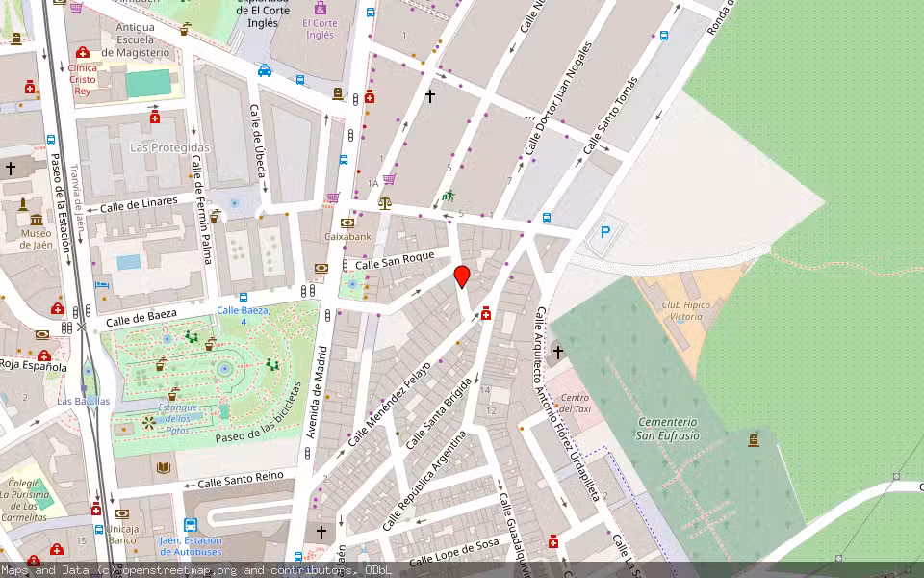924x578 pixels.
Task: Select the flower garden icon near Estanque
Action: coord(148,422)
